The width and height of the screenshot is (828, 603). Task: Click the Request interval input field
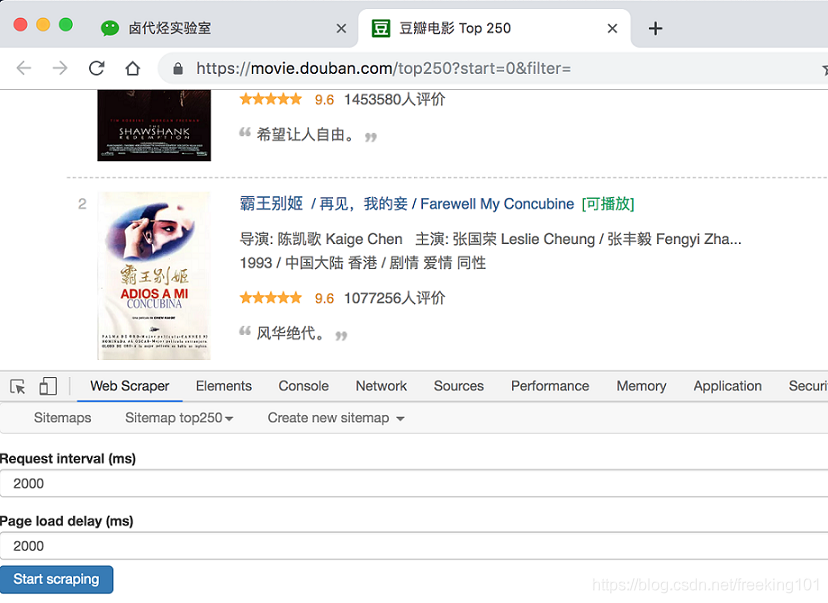(x=414, y=483)
